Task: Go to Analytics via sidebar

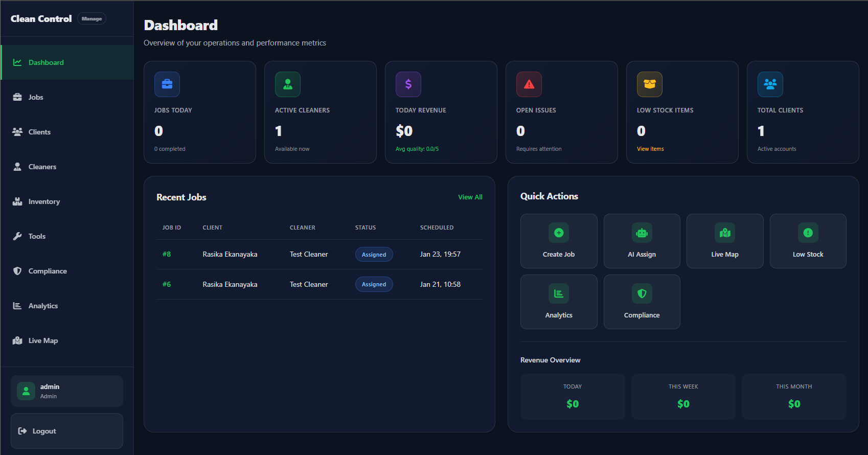Action: (67, 306)
